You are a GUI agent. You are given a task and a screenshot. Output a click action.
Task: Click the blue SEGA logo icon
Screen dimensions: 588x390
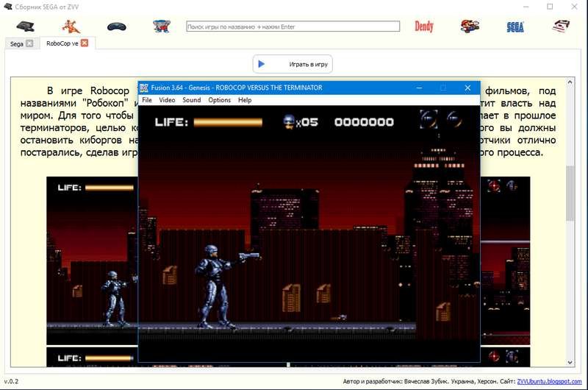click(515, 27)
